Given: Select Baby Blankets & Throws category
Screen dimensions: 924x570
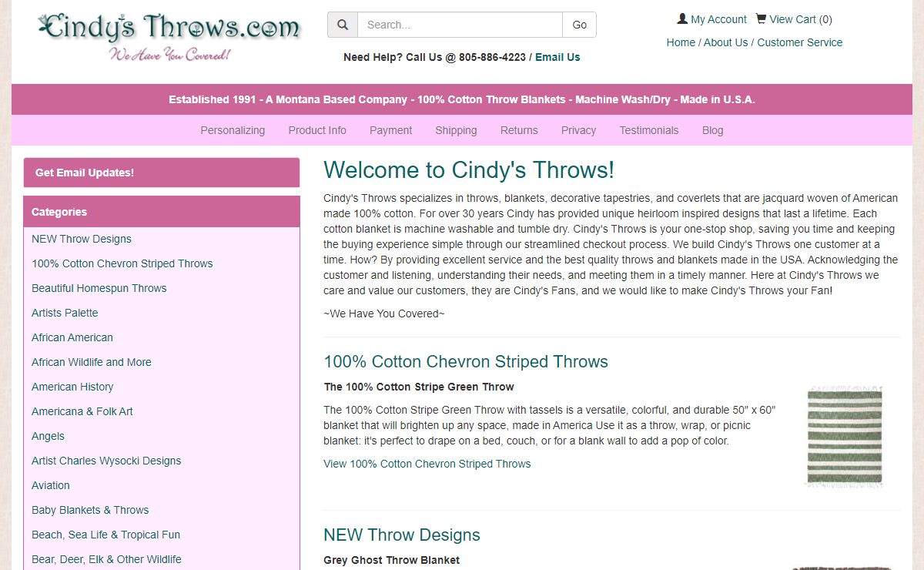Looking at the screenshot, I should click(90, 510).
